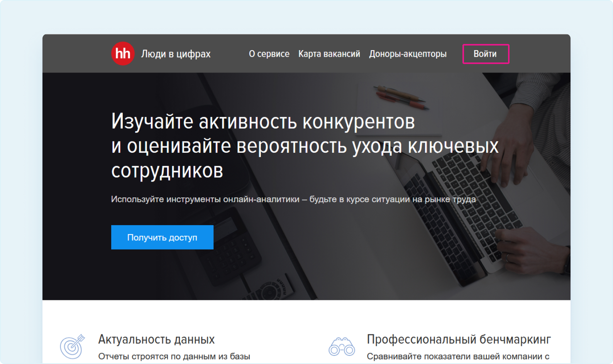The height and width of the screenshot is (364, 613).
Task: Go to Карта вакансий page
Action: 329,54
